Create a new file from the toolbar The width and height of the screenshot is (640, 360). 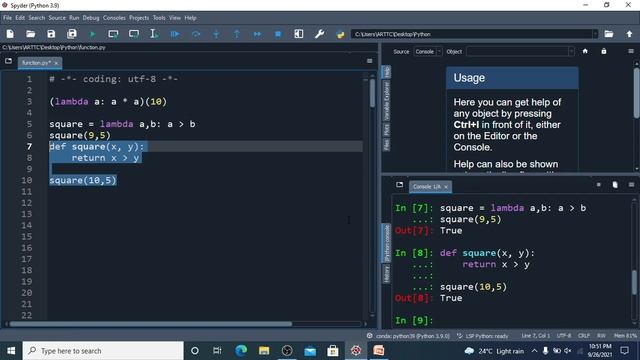[x=10, y=34]
